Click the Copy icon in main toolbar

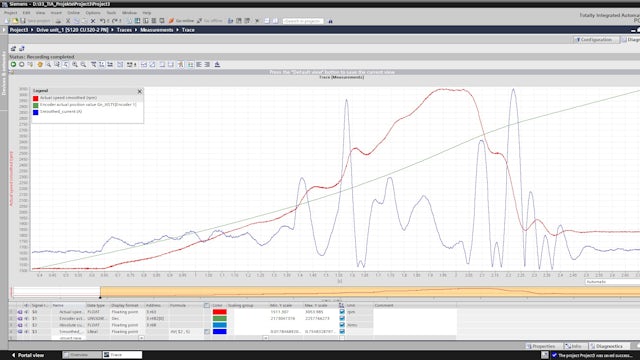click(76, 21)
